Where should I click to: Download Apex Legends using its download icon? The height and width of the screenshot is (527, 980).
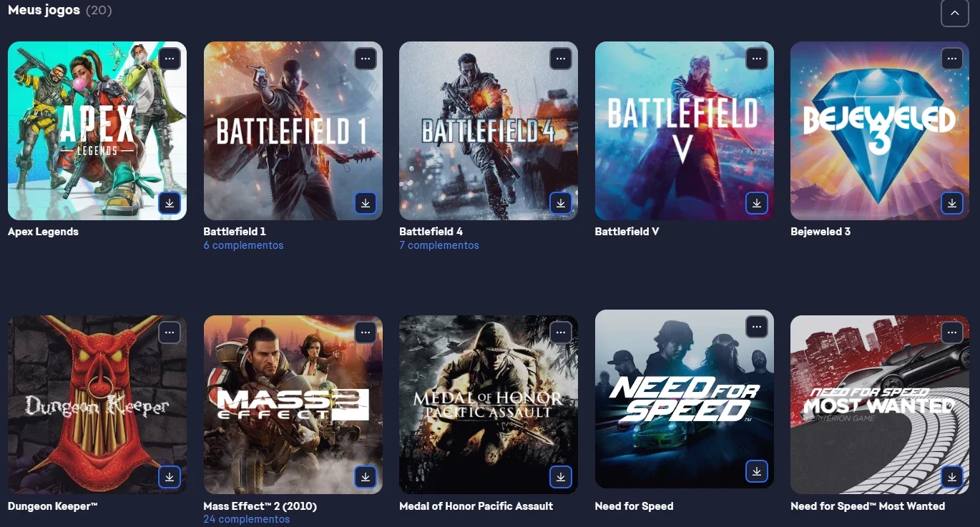pyautogui.click(x=170, y=203)
